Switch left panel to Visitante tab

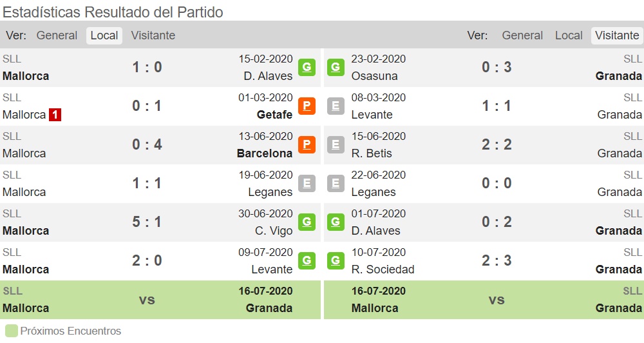point(153,35)
